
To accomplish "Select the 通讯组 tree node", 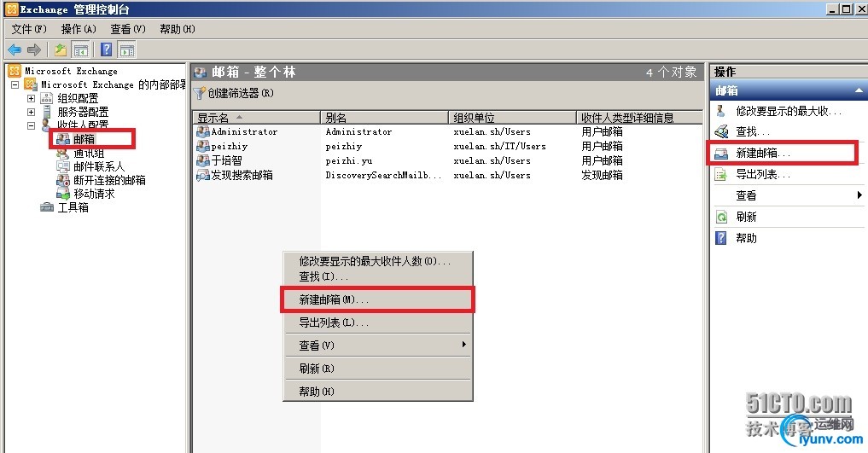I will [x=89, y=154].
